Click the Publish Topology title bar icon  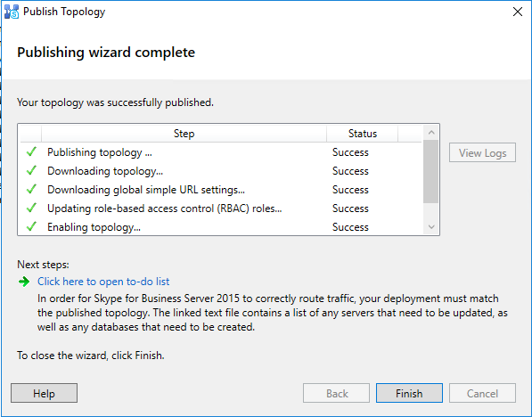[12, 12]
